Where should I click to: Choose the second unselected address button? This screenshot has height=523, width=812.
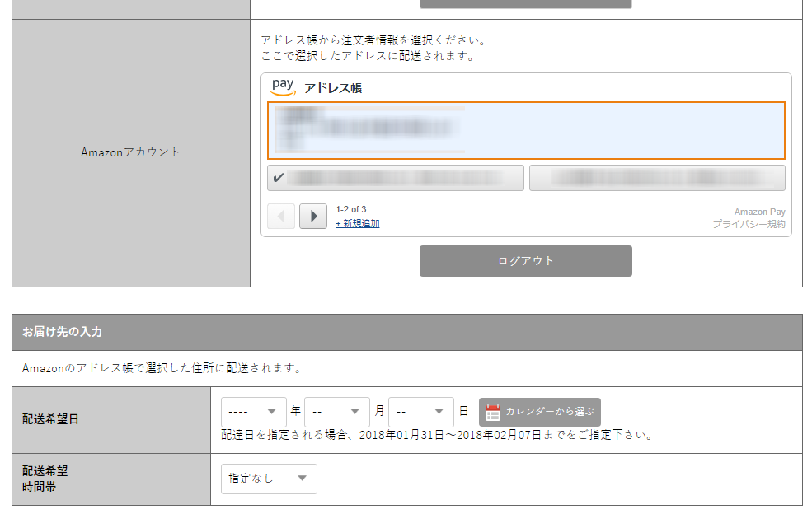657,178
